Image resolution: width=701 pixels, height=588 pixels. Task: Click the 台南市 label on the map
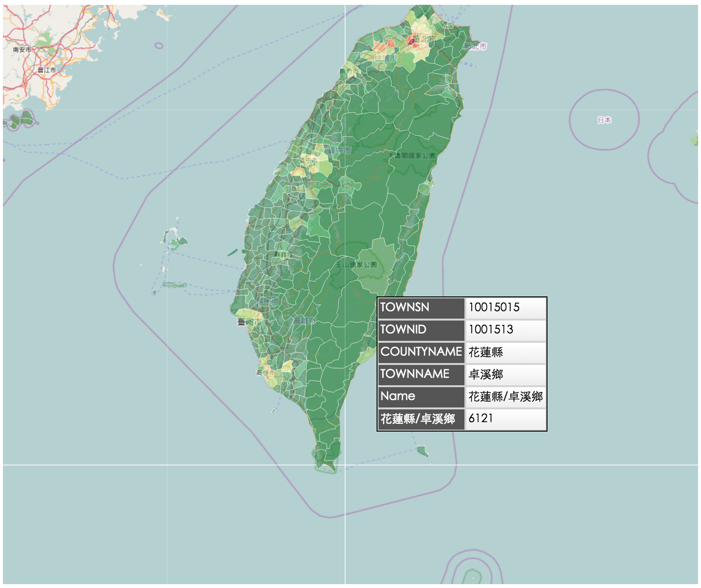tap(267, 300)
